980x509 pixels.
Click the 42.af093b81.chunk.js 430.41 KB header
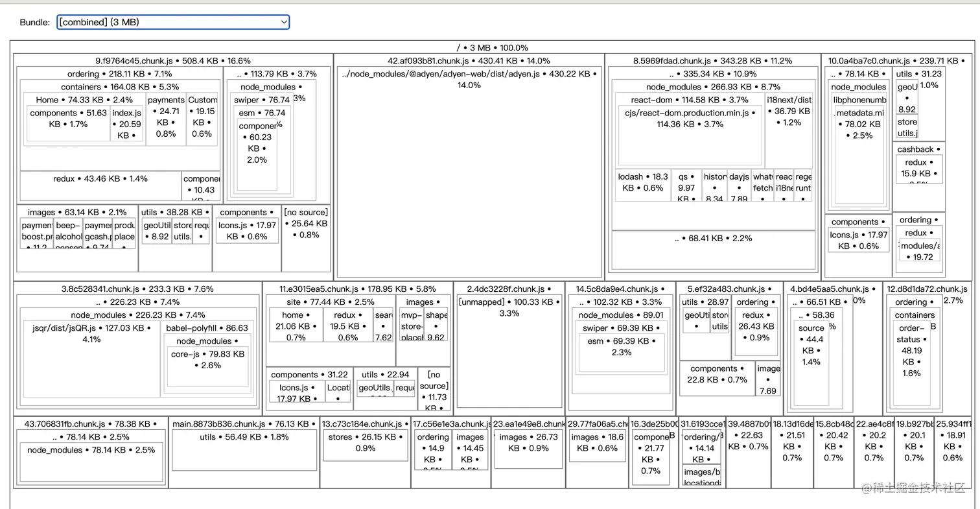(x=469, y=60)
